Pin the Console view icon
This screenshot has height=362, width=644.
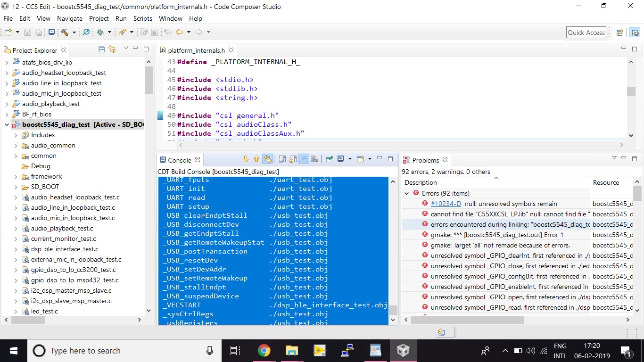[x=330, y=159]
